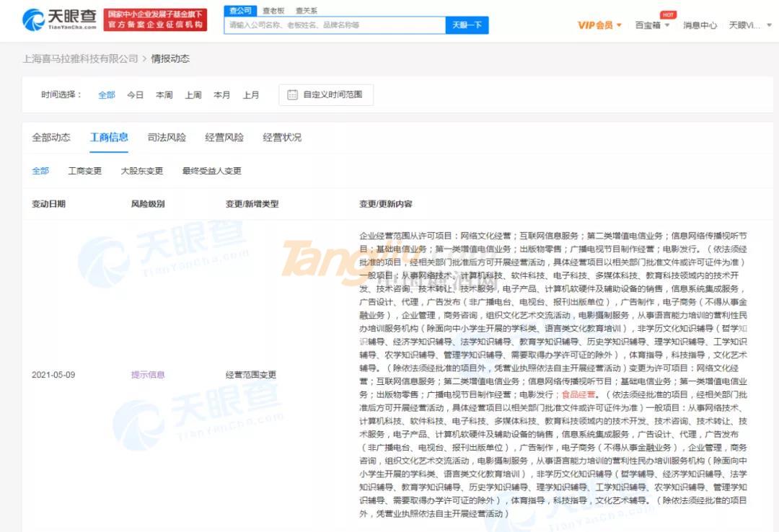779x532 pixels.
Task: Select the 最终受益人变更 sub-filter
Action: (211, 170)
